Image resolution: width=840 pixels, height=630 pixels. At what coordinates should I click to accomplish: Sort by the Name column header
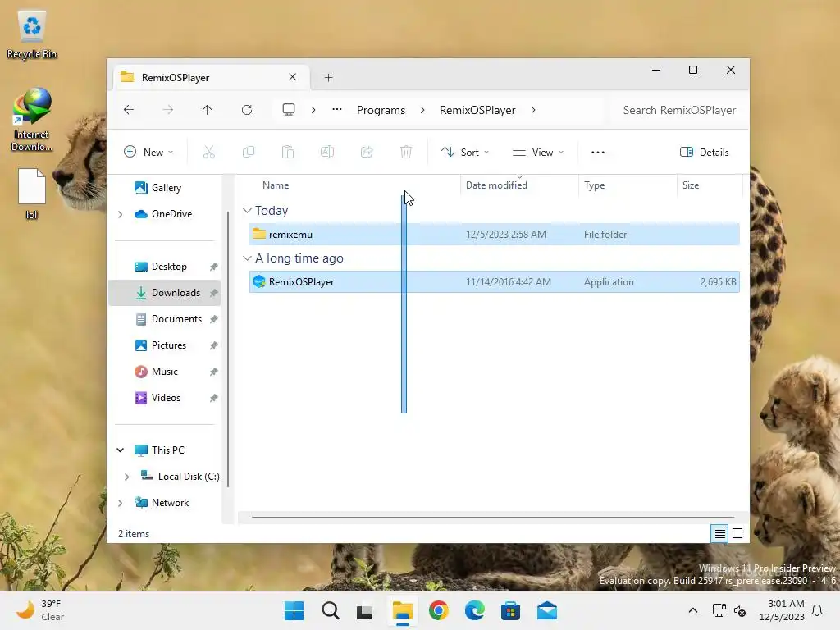tap(351, 185)
